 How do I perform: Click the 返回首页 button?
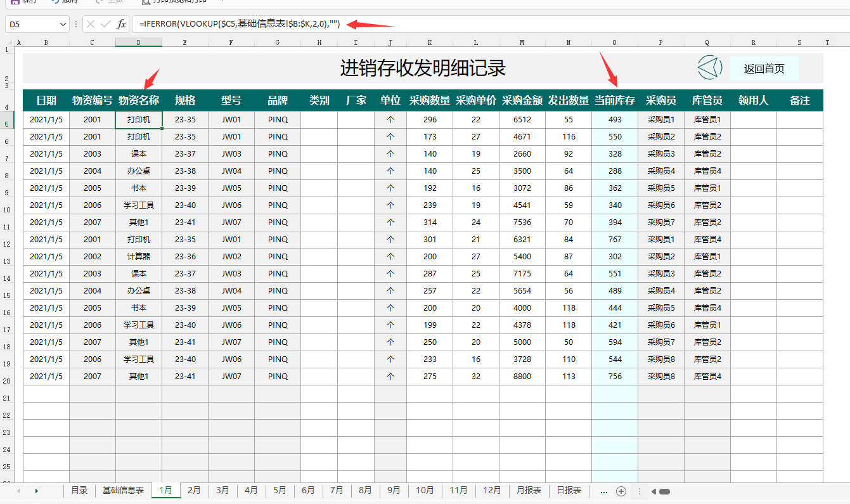[764, 68]
